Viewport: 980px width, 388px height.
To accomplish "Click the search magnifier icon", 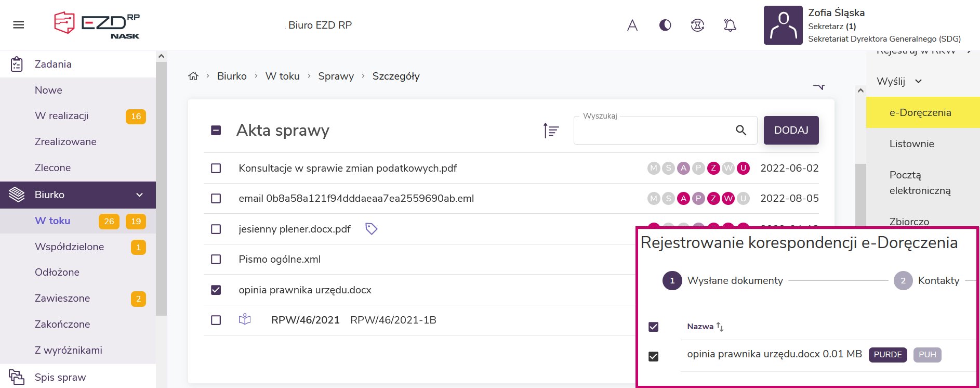I will coord(741,130).
